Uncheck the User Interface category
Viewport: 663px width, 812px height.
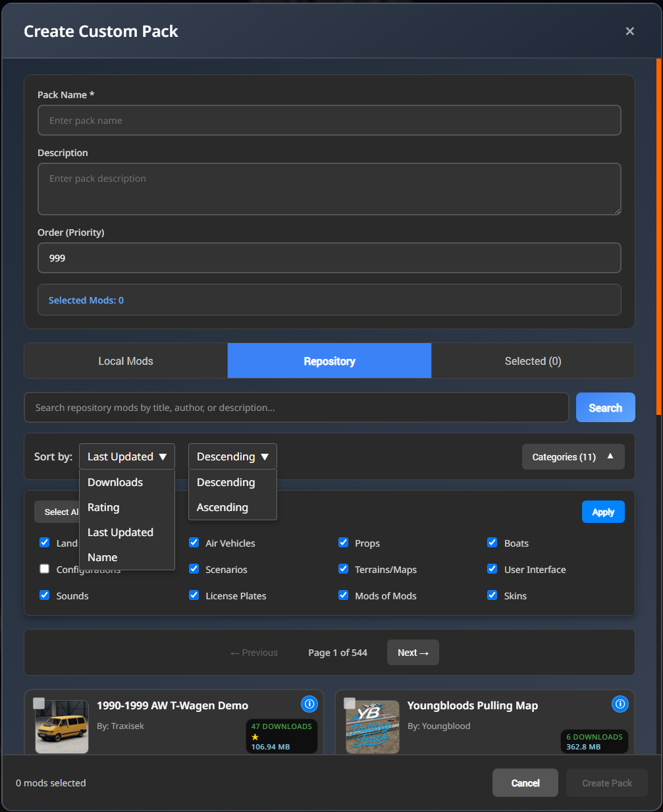click(x=492, y=569)
